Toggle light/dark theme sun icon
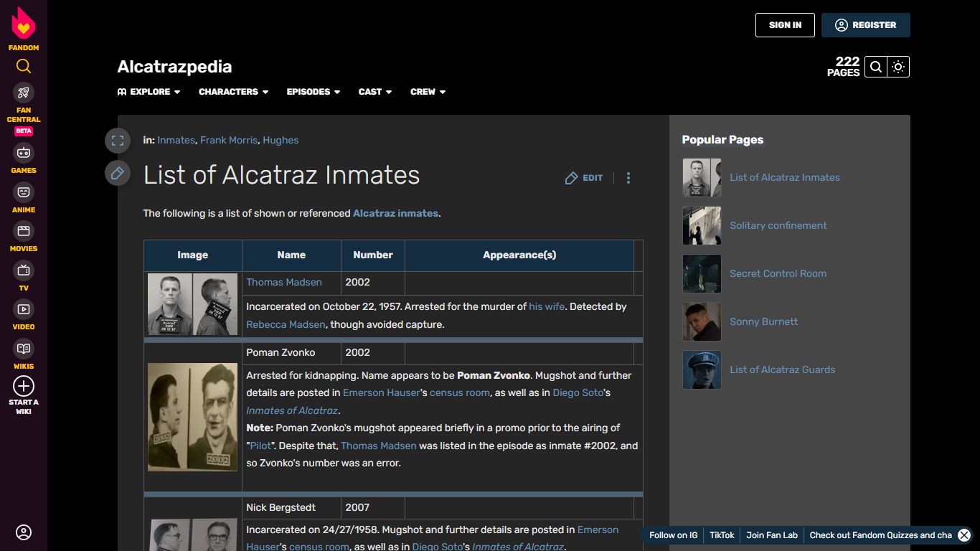 tap(898, 67)
